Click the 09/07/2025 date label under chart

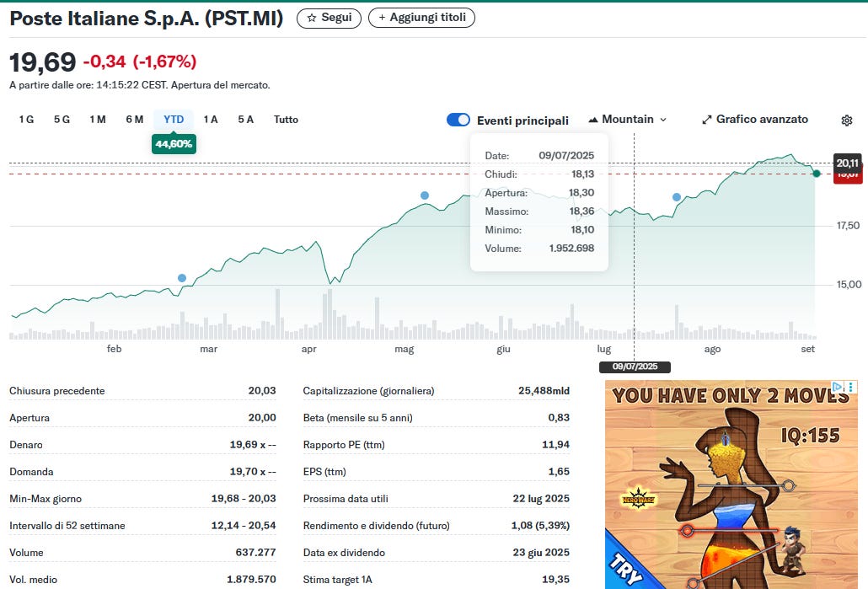(x=635, y=367)
